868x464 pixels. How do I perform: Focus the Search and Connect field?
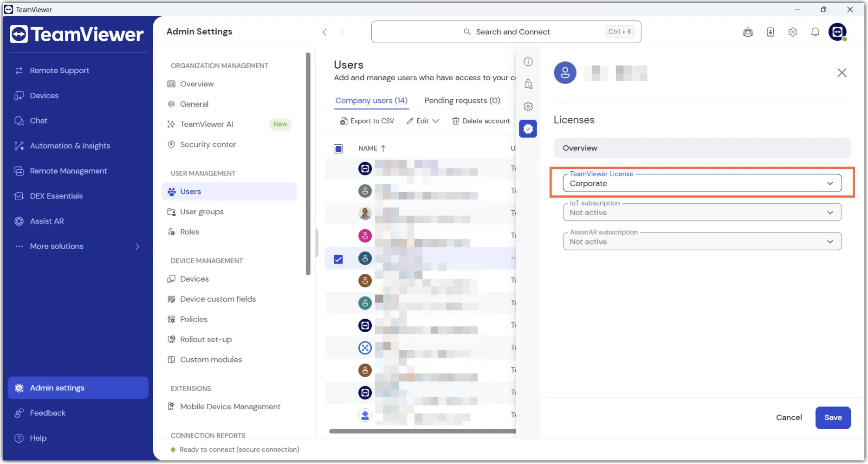click(x=506, y=32)
